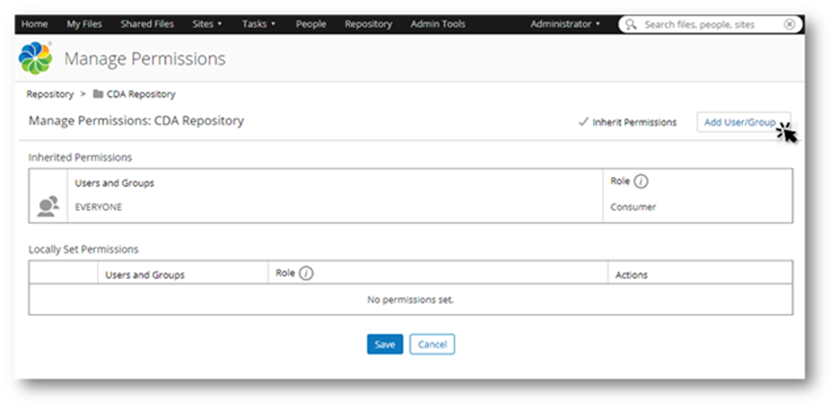Click the Repository breadcrumb link
This screenshot has height=409, width=835.
[50, 95]
